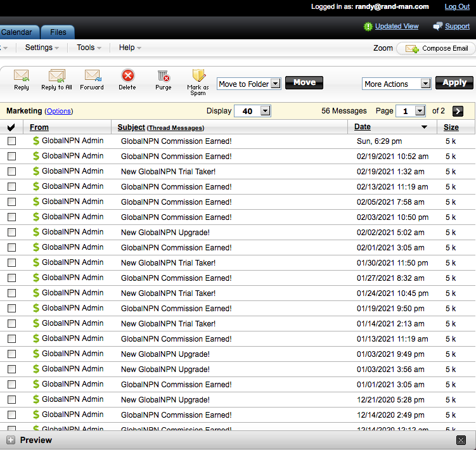Expand the Preview pane plus icon

click(11, 440)
